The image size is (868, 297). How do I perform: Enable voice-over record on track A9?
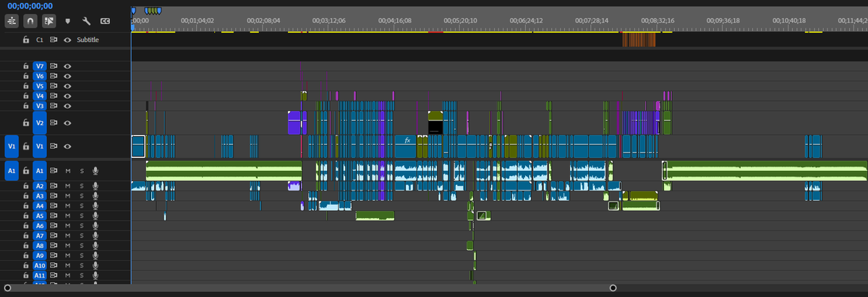click(x=95, y=256)
